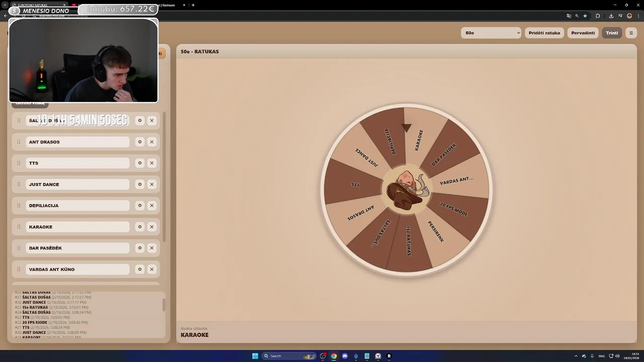Click the KARAOKE segment on the wheel
Screen dimensions: 644x362
click(419, 139)
